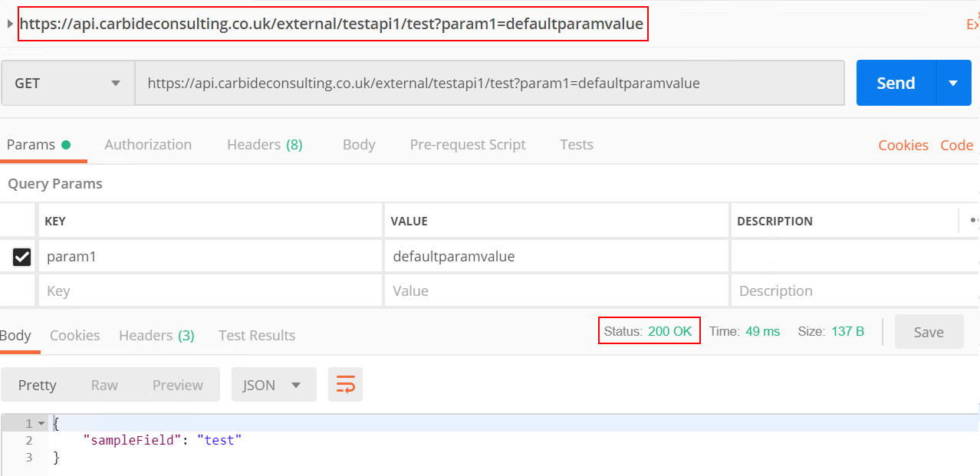980x476 pixels.
Task: Open the Send options dropdown arrow
Action: tap(954, 82)
